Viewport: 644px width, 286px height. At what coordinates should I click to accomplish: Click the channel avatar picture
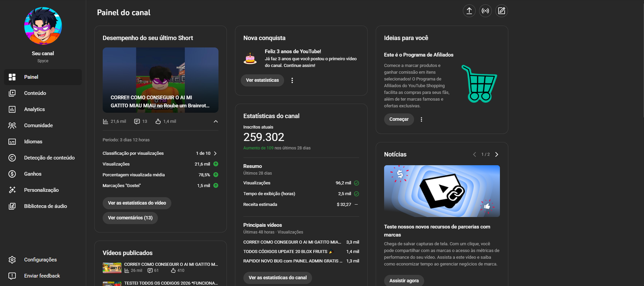pyautogui.click(x=43, y=26)
